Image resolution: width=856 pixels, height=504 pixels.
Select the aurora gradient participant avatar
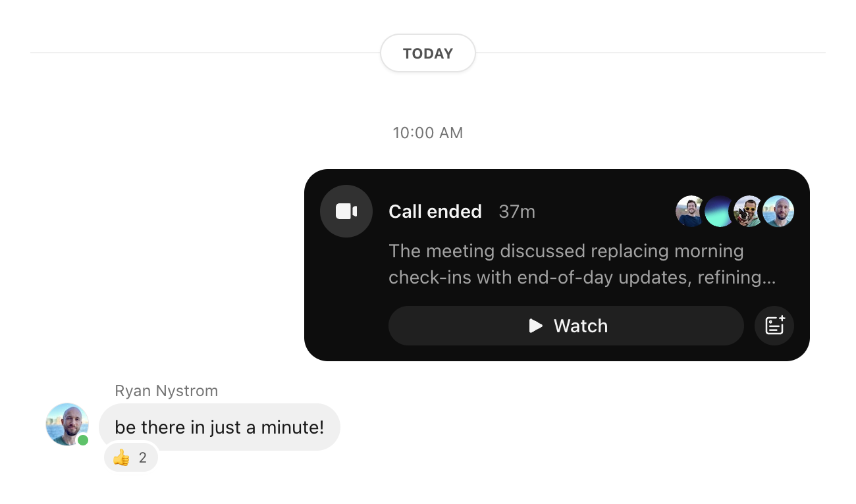(719, 211)
